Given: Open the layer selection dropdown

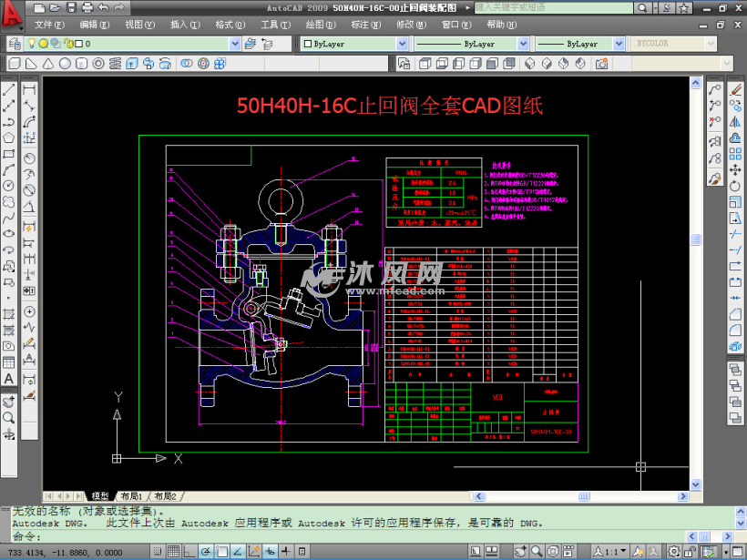Looking at the screenshot, I should [237, 43].
